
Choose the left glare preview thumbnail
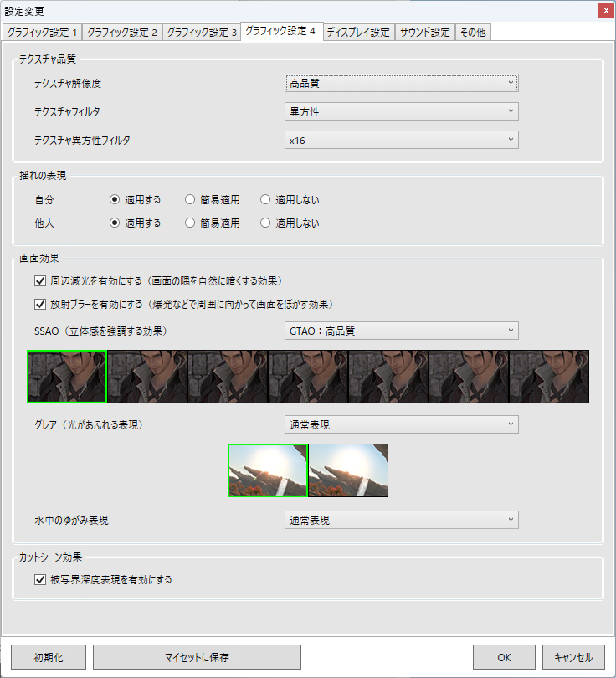tap(268, 470)
